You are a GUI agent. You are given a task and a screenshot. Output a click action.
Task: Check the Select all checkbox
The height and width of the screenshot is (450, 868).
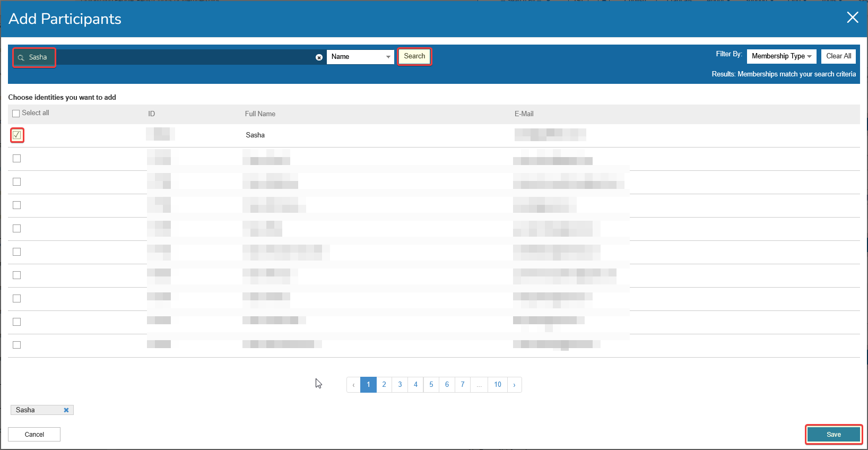[x=16, y=113]
